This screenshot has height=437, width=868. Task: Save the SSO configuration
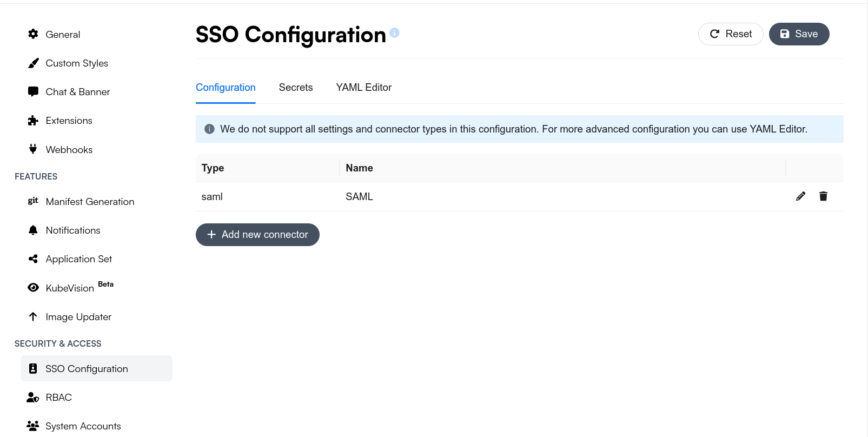point(799,34)
